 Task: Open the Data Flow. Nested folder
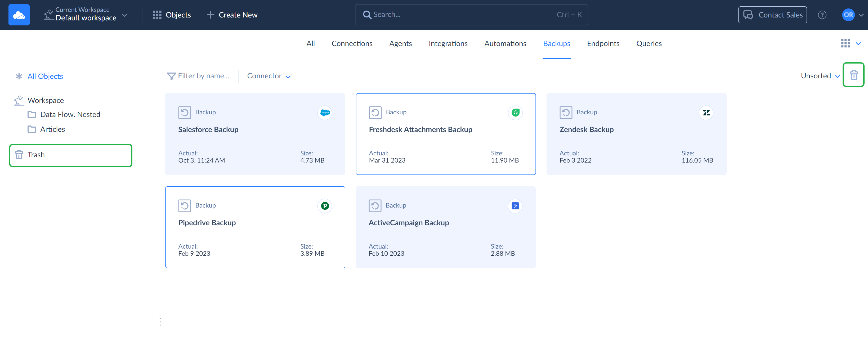click(x=70, y=114)
